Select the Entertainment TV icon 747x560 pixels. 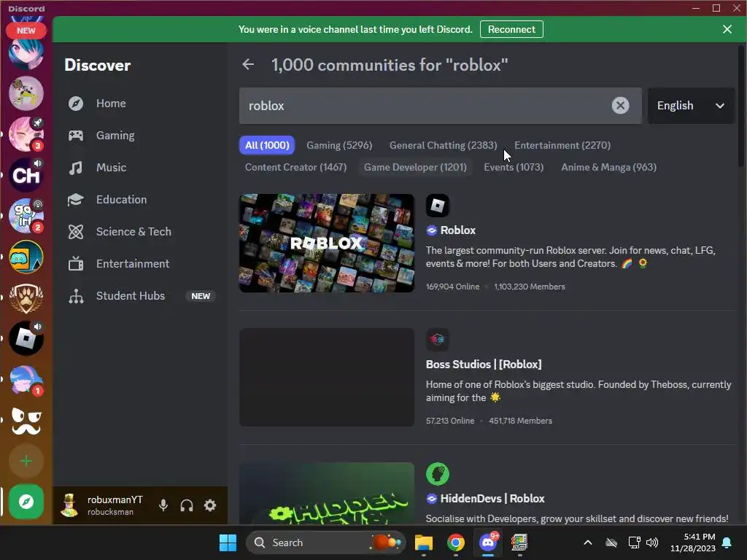(76, 263)
